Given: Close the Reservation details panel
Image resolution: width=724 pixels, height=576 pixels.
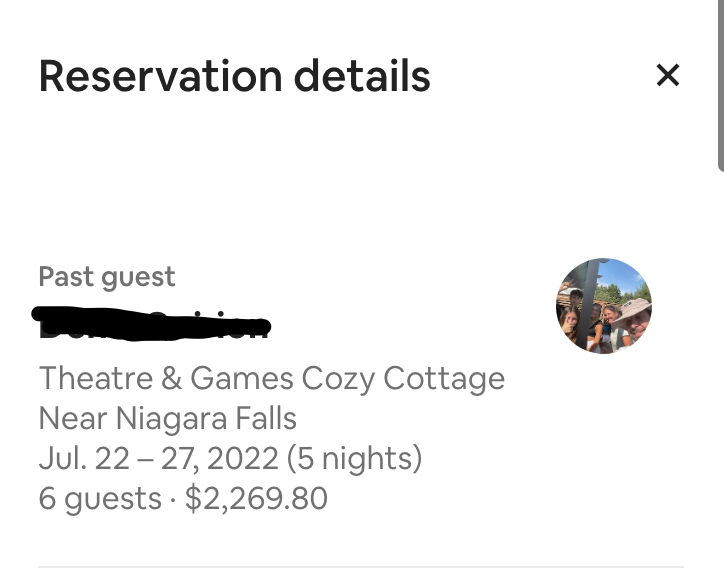Looking at the screenshot, I should click(667, 75).
